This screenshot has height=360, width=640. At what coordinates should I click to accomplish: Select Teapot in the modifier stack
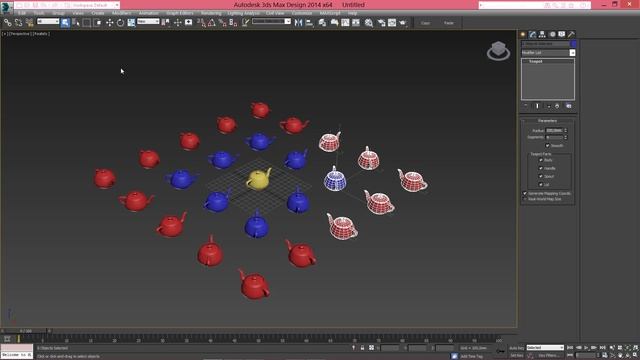click(x=536, y=62)
